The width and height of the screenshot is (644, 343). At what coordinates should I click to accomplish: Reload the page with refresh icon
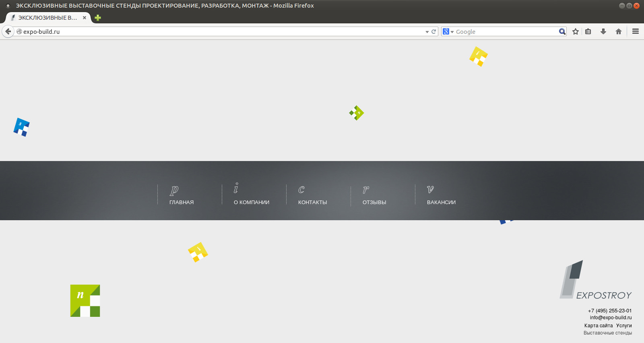(x=434, y=31)
